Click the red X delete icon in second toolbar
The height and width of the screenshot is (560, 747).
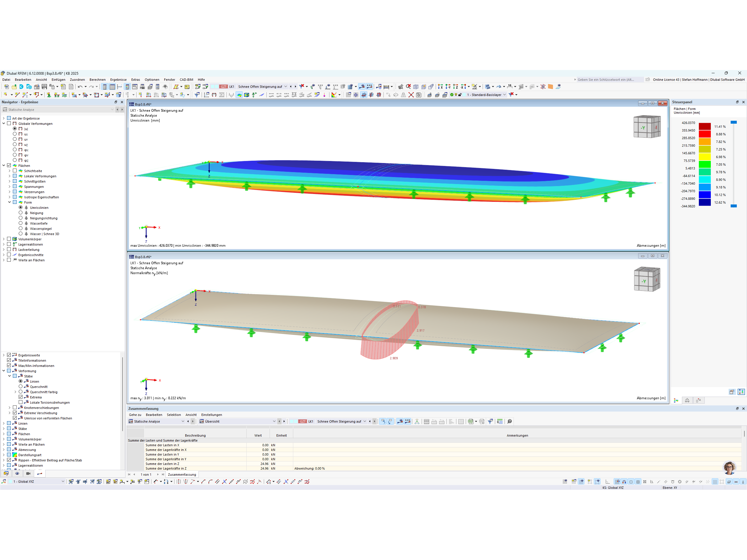(x=411, y=95)
